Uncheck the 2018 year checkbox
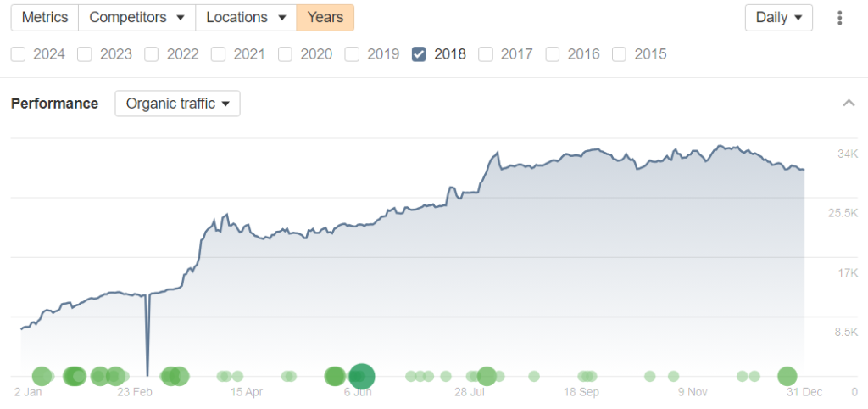868x409 pixels. (x=419, y=54)
